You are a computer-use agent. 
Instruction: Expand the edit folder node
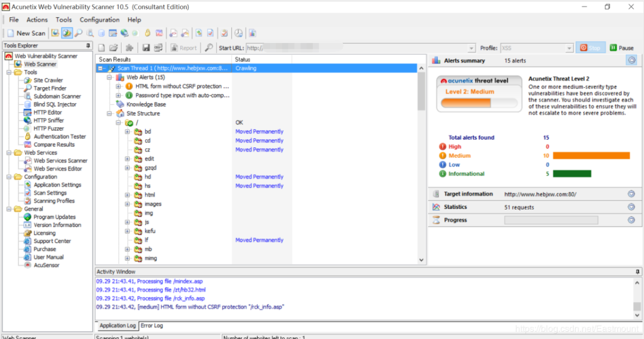coord(128,159)
